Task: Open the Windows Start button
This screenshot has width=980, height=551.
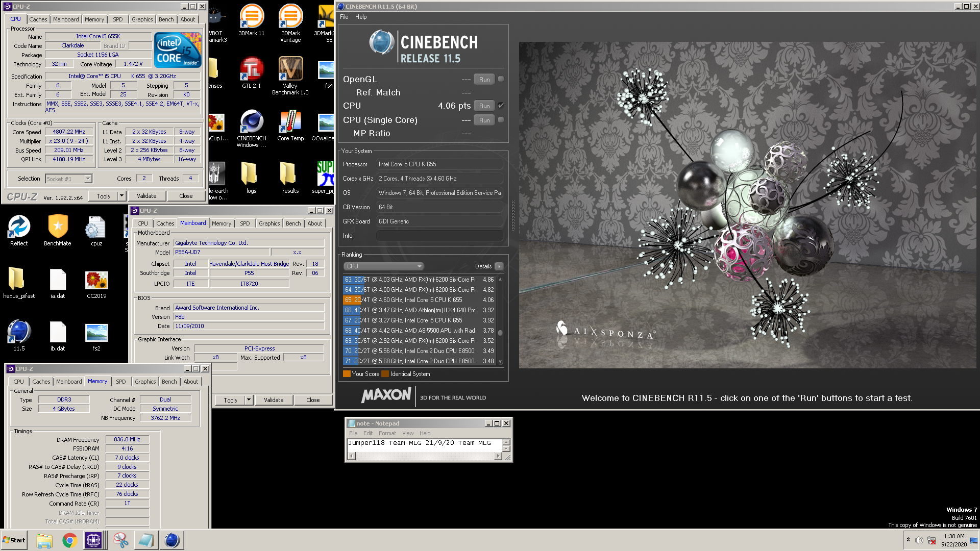Action: click(x=14, y=540)
